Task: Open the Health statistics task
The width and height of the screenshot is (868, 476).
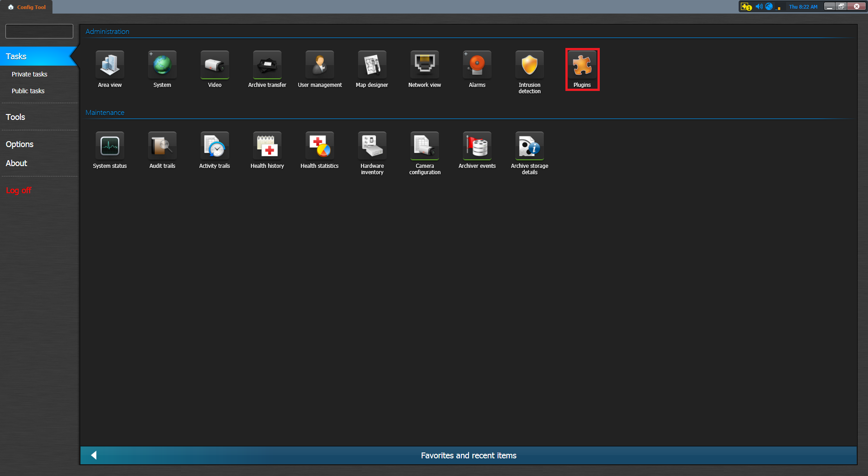Action: pos(319,147)
